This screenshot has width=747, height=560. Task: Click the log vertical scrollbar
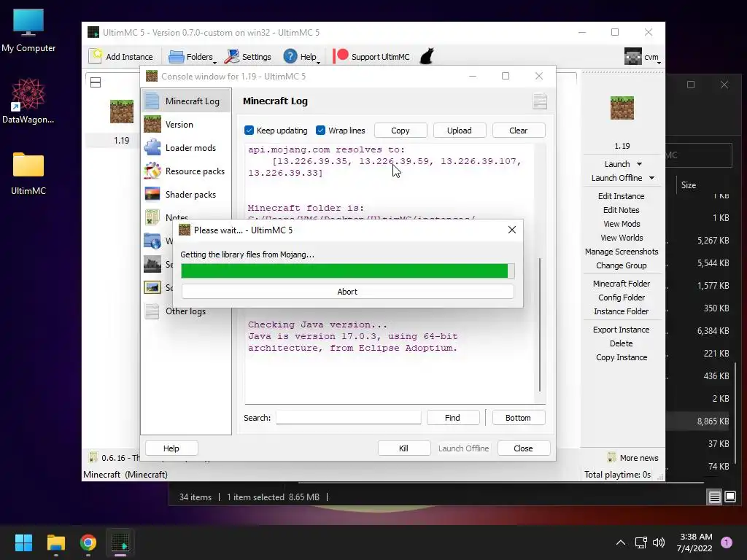coord(540,324)
